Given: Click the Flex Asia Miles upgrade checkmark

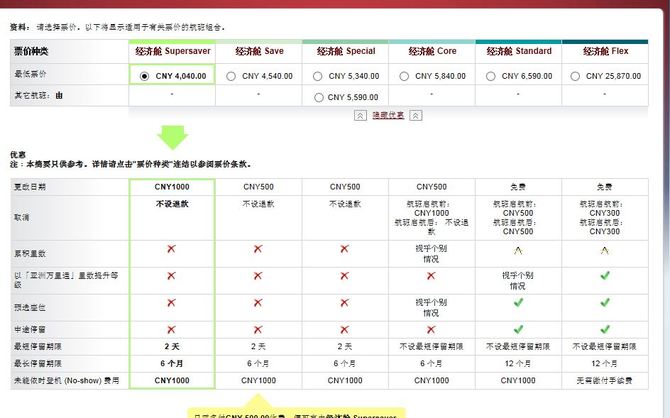Looking at the screenshot, I should [x=605, y=276].
